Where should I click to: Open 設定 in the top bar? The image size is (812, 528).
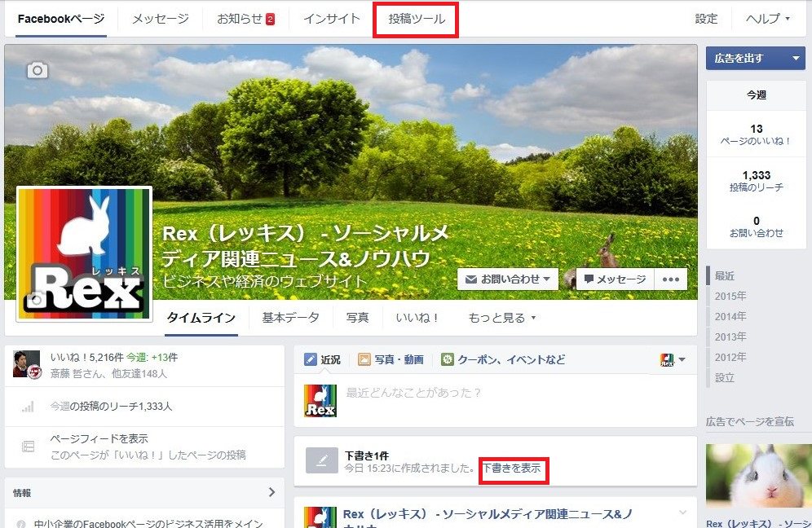pyautogui.click(x=706, y=19)
